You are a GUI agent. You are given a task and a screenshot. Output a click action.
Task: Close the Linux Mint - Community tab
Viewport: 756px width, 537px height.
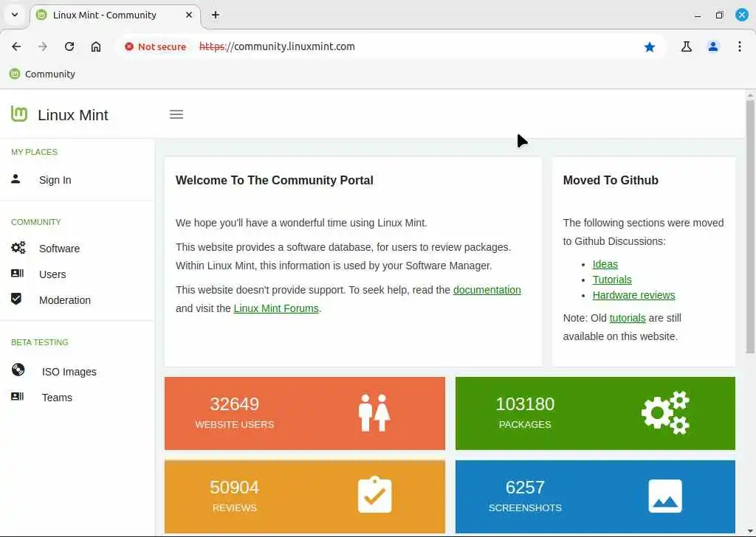[x=189, y=15]
